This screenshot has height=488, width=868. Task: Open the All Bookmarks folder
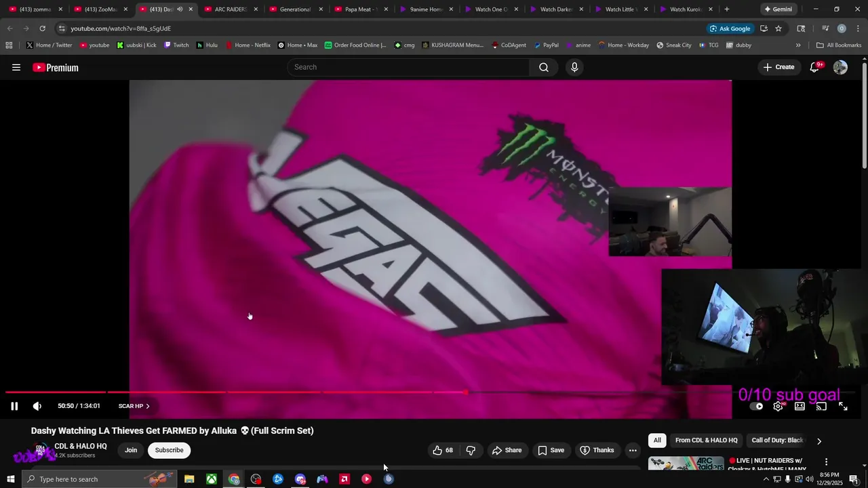coord(839,45)
